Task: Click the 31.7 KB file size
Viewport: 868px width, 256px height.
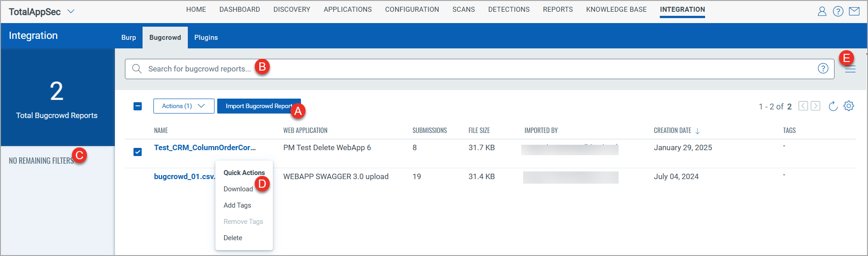Action: tap(482, 147)
